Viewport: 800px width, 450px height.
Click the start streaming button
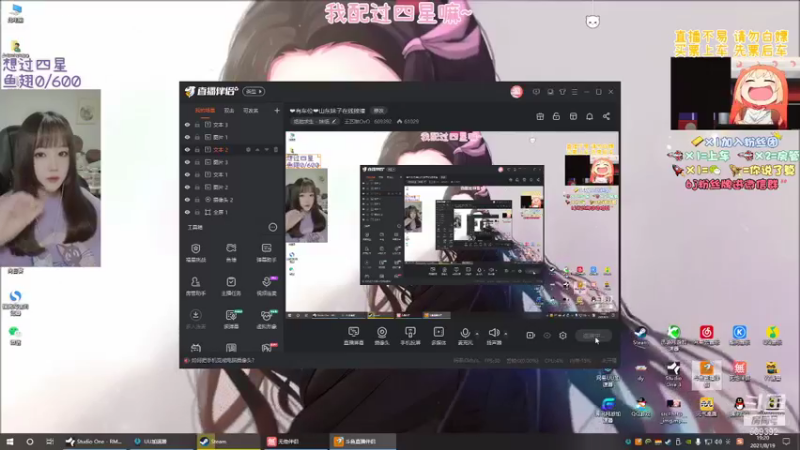pos(593,336)
